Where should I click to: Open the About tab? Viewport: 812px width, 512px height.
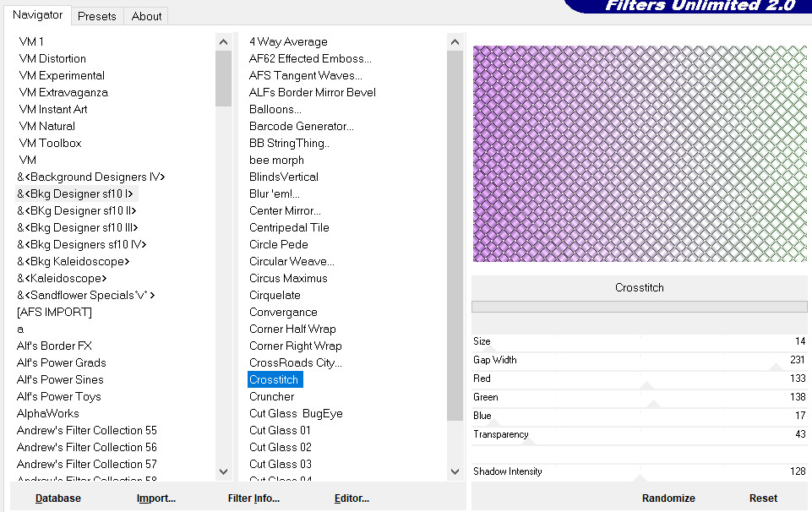point(146,16)
